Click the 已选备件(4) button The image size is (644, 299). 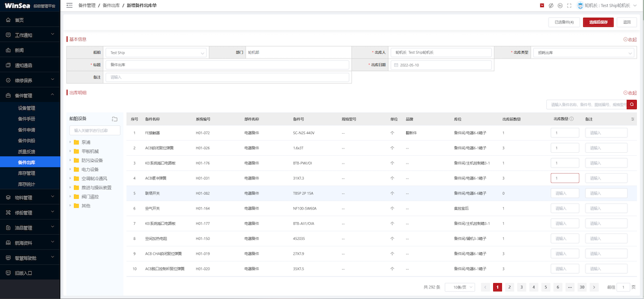(x=564, y=22)
